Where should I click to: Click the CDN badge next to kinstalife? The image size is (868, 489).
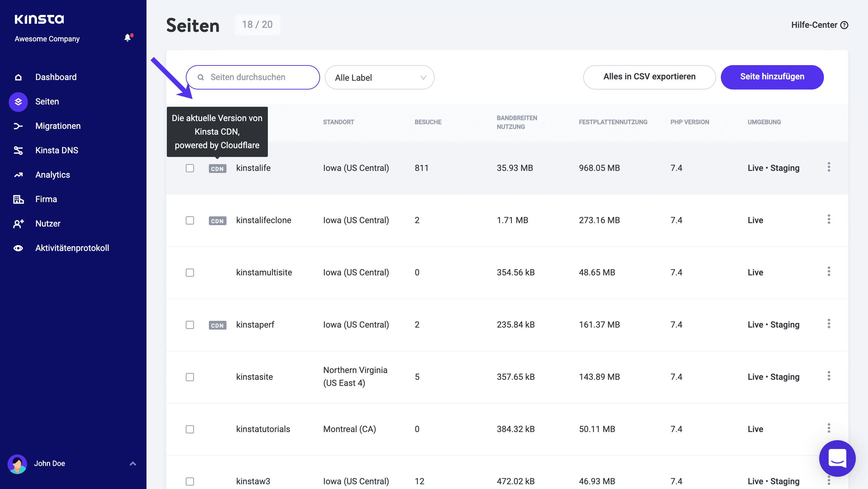[x=217, y=168]
